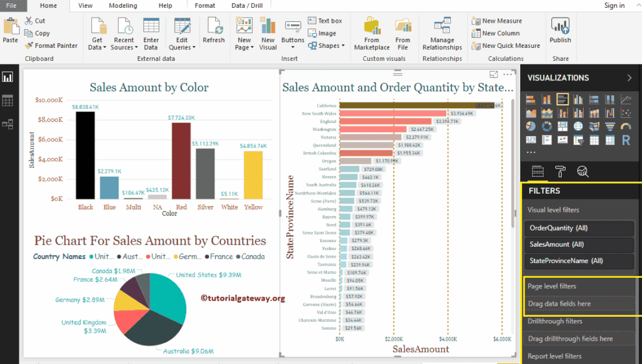Click the Sign in link
Image resolution: width=642 pixels, height=364 pixels.
coord(614,5)
